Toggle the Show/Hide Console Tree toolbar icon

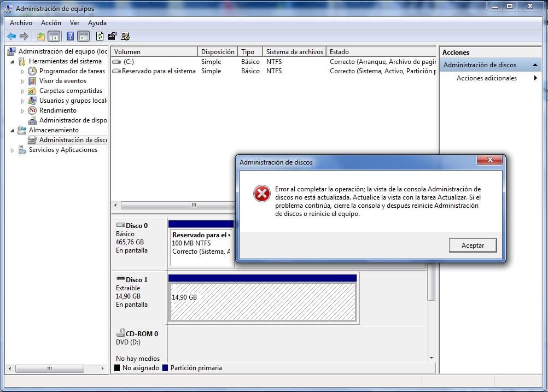[54, 36]
